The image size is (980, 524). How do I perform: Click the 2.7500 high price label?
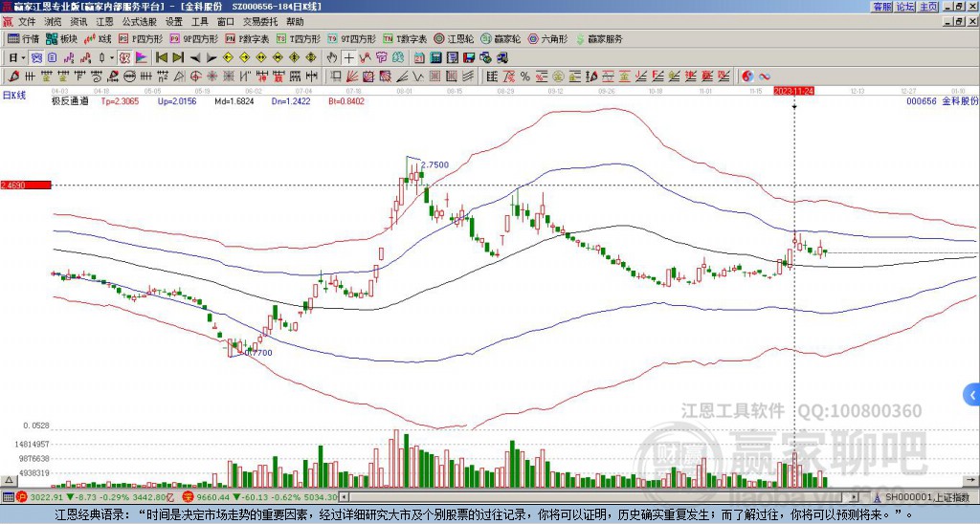(x=434, y=164)
